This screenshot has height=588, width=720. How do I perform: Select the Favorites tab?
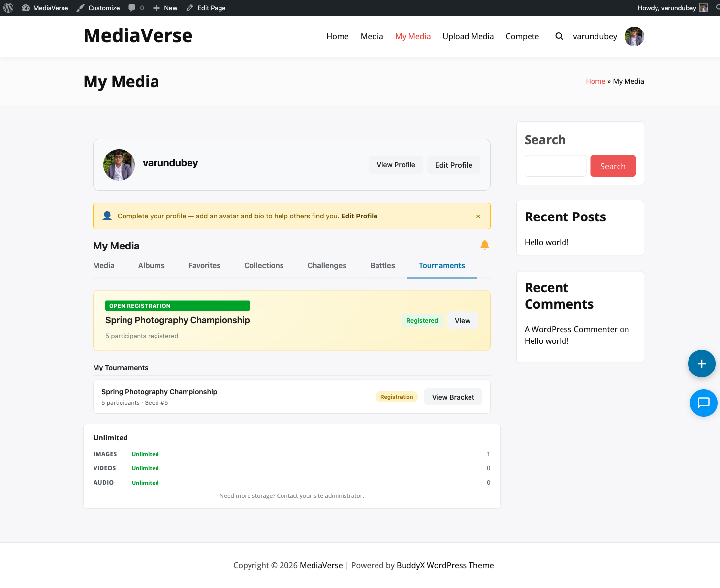204,266
